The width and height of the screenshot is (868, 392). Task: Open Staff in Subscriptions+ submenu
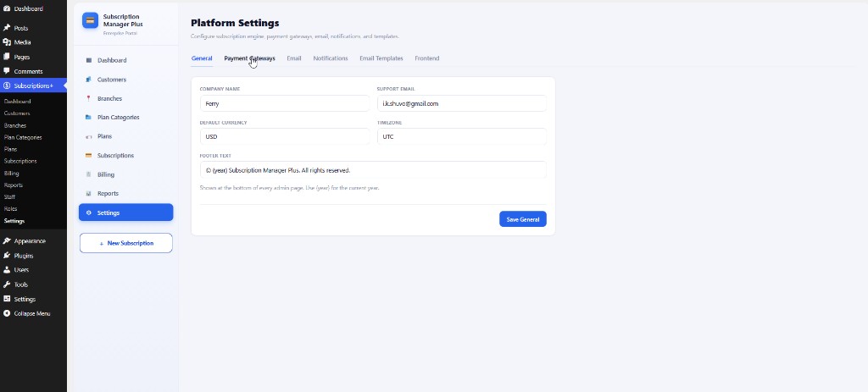9,197
